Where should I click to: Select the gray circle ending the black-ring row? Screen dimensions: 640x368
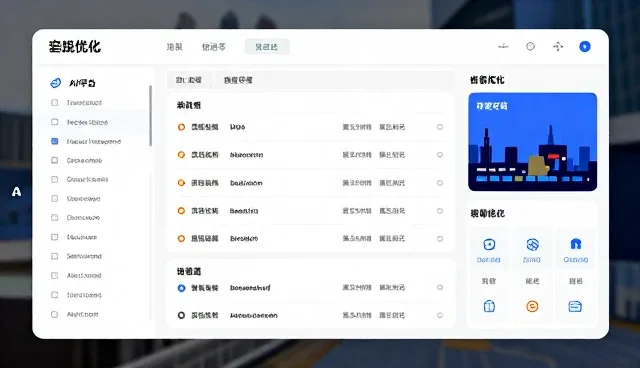tap(440, 315)
